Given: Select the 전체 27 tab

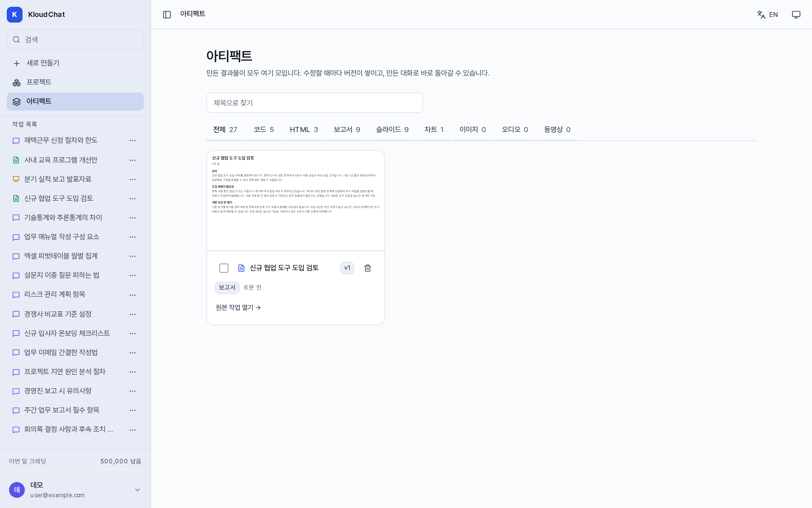Looking at the screenshot, I should point(225,130).
